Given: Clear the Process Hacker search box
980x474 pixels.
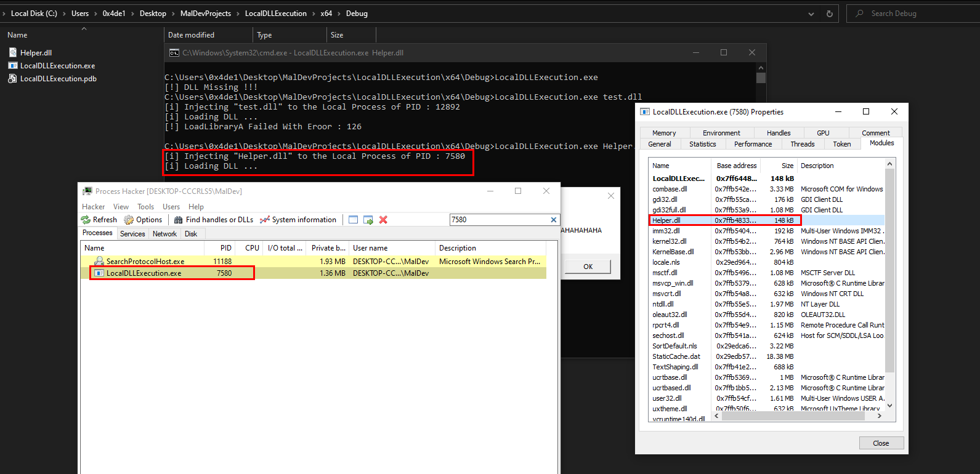Looking at the screenshot, I should pyautogui.click(x=554, y=220).
